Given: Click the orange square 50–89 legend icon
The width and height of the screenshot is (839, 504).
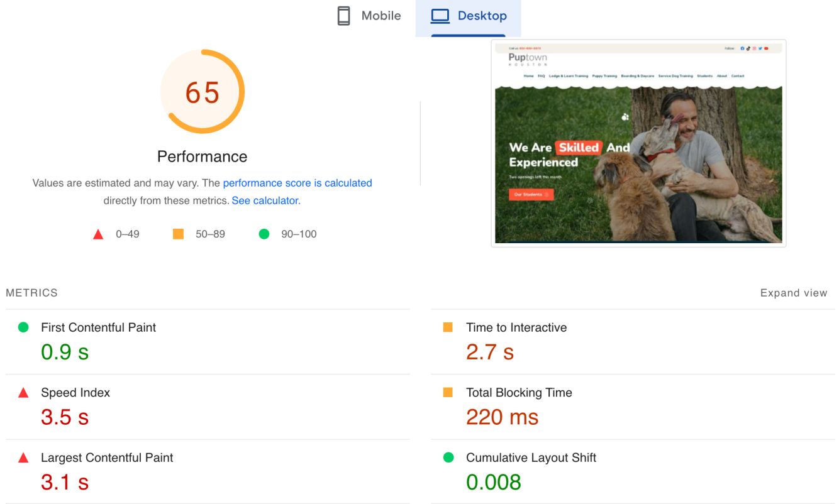Looking at the screenshot, I should (178, 234).
